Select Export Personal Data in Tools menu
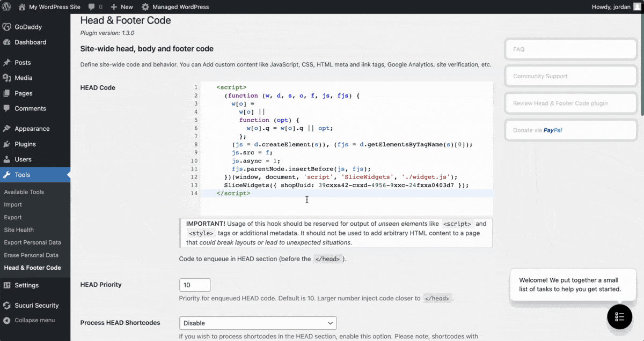 click(x=32, y=242)
